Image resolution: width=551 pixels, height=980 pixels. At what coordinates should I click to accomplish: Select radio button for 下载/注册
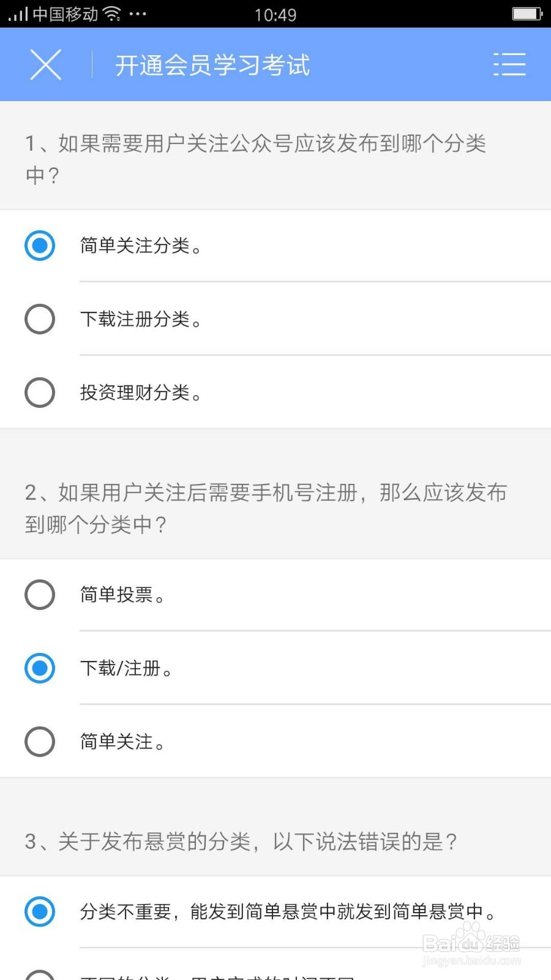40,668
